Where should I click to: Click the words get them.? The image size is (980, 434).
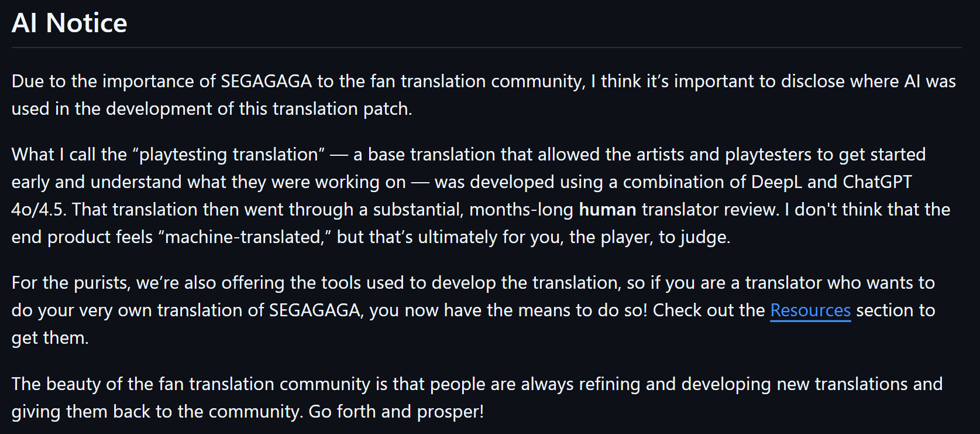coord(50,337)
